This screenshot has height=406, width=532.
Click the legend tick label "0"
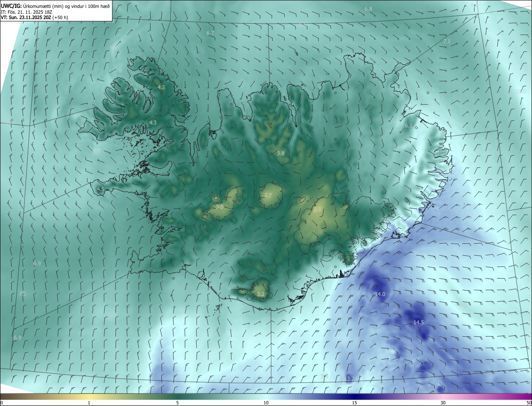[x=2, y=403]
